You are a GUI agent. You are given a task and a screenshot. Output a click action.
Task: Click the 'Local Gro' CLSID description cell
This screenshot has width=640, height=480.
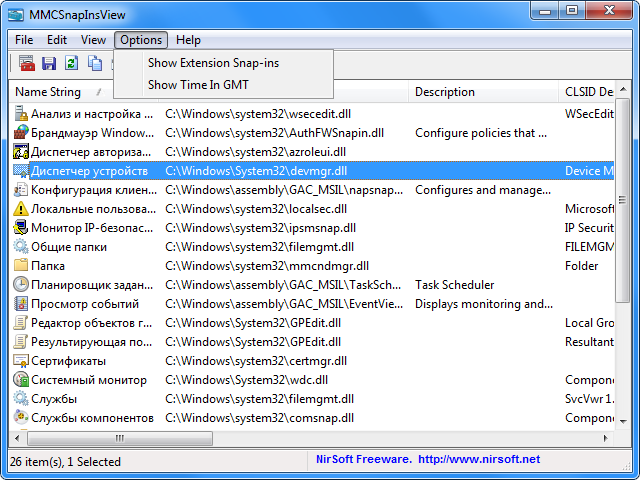(589, 322)
